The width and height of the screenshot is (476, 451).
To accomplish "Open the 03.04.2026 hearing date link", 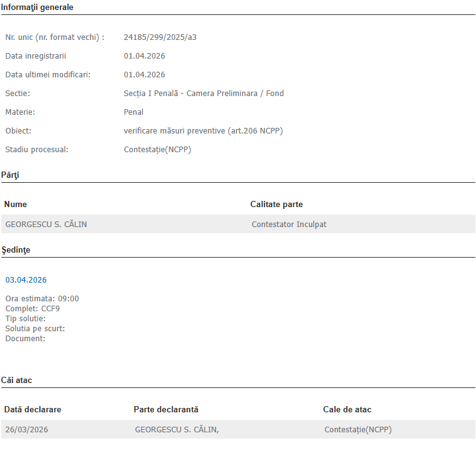I will (x=26, y=280).
